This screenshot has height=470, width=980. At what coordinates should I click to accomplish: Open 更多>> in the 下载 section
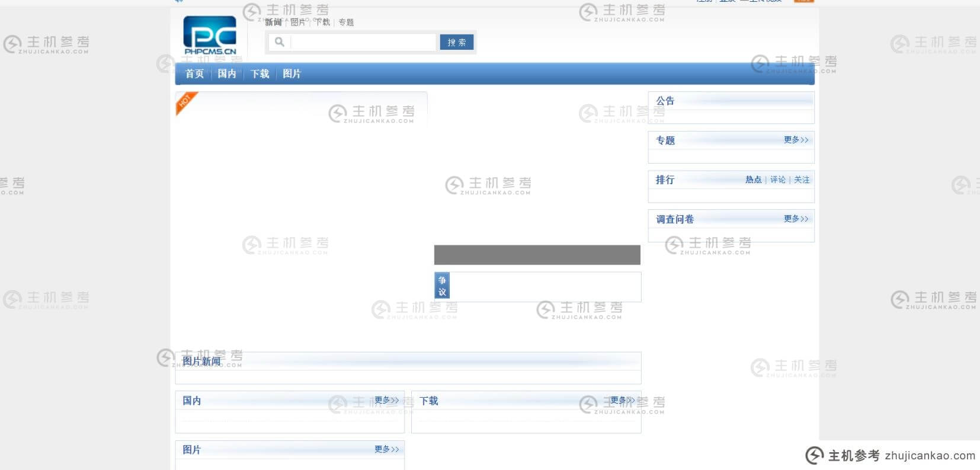pos(623,401)
